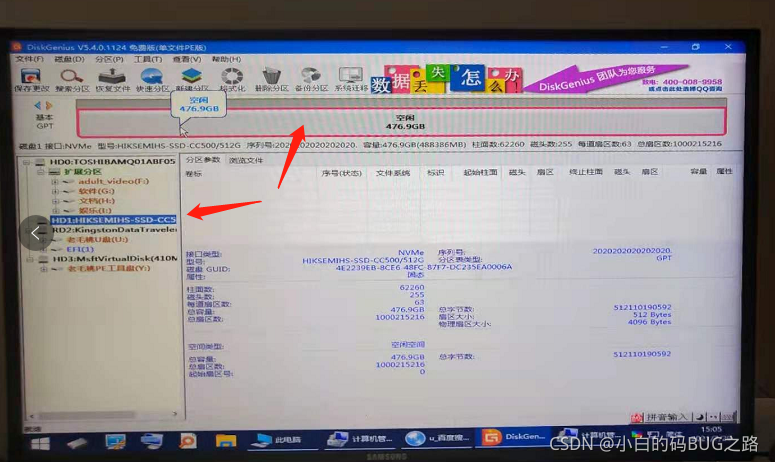
Task: Click the tree panel horizontal scrollbar thumb
Action: pos(86,415)
